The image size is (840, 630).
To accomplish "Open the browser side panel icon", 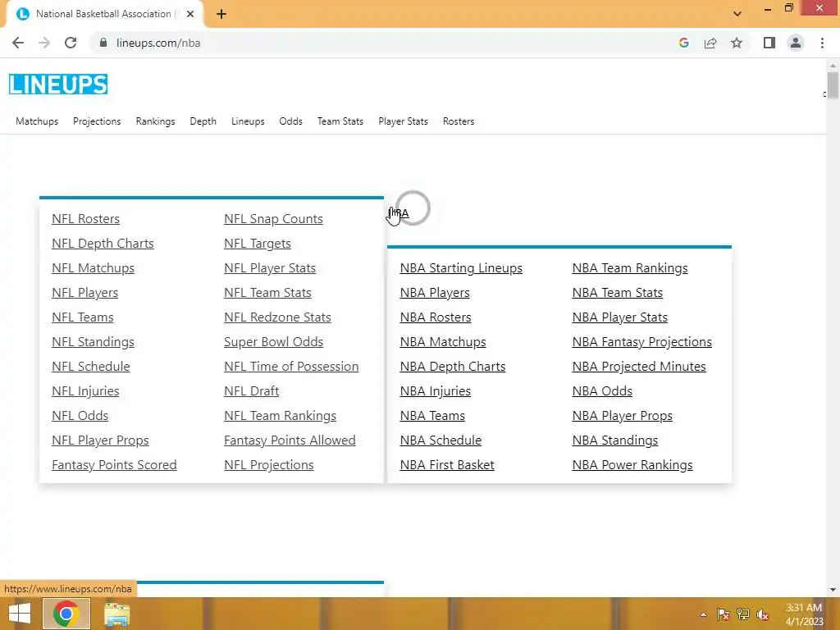I will tap(769, 43).
